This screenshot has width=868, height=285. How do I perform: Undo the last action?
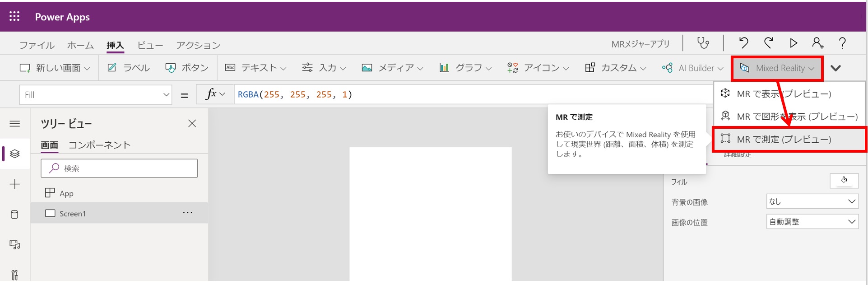743,43
